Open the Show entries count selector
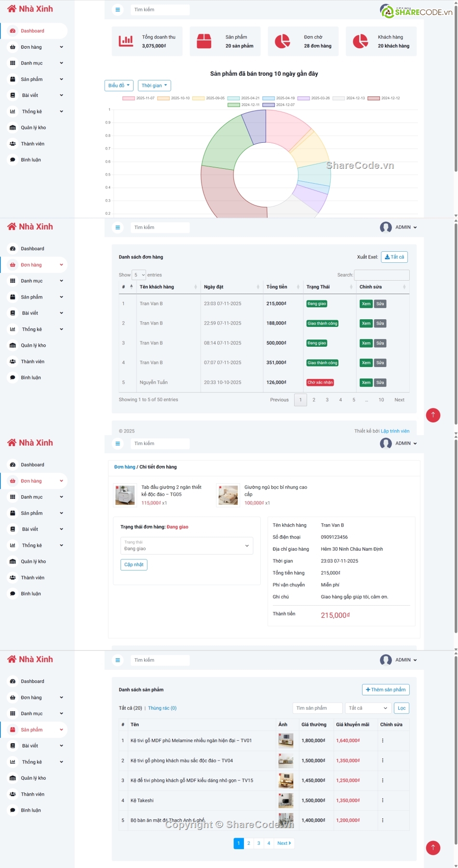Screen dimensions: 458x868 139,275
